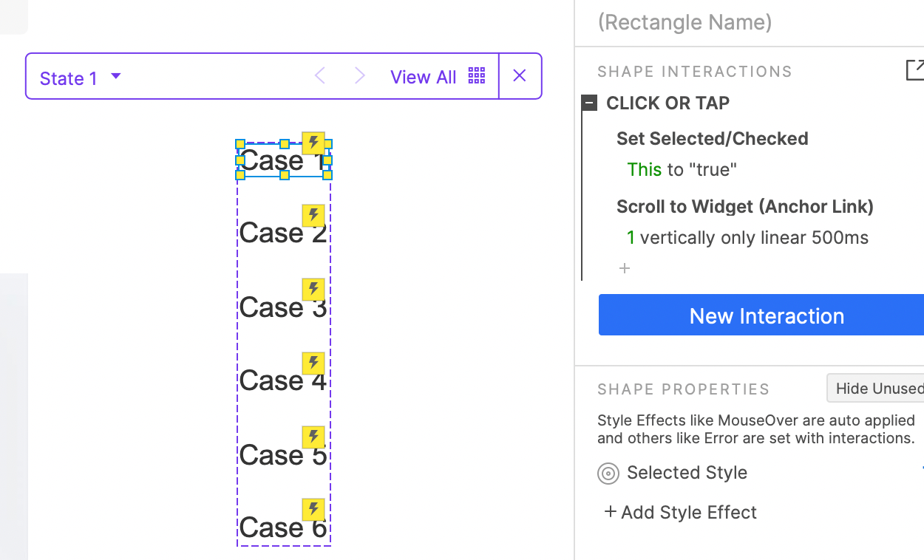Viewport: 924px width, 560px height.
Task: Add an action with the small plus
Action: (x=625, y=268)
